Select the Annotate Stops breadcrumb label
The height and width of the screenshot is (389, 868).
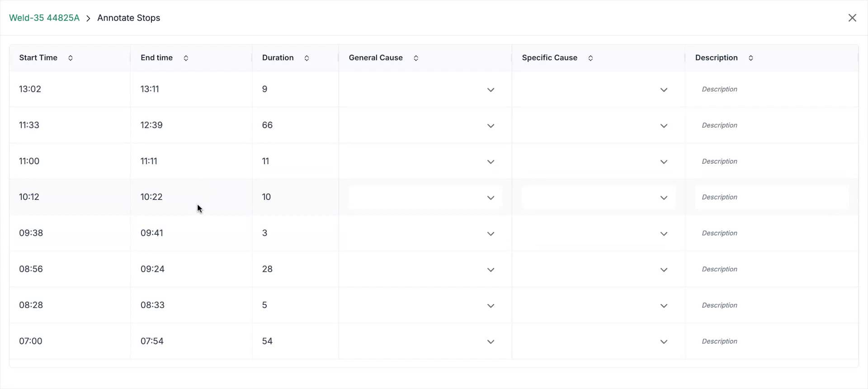tap(128, 18)
